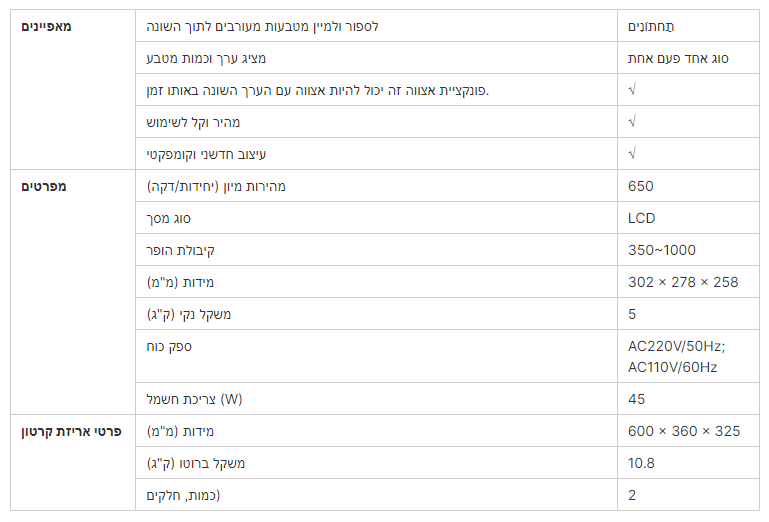Screen dimensions: 769x522
Task: Click the סוג מסך label cell
Action: pyautogui.click(x=376, y=218)
